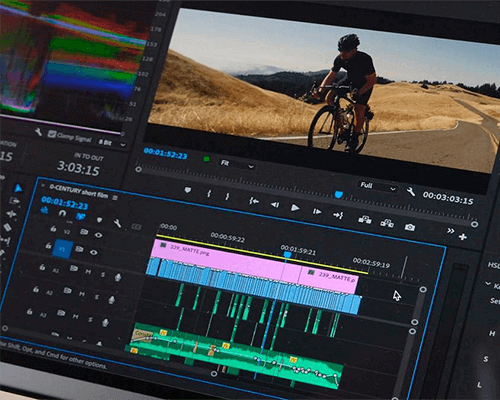Click the Lift button

(365, 220)
